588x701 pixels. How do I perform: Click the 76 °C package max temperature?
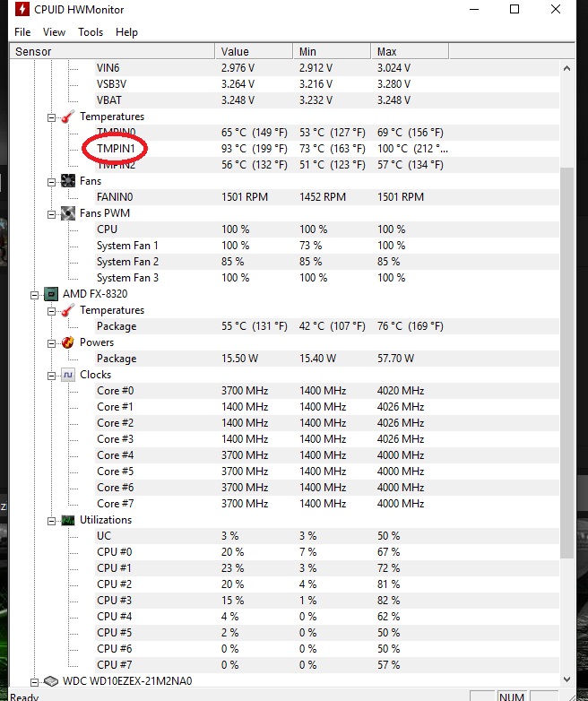(410, 326)
